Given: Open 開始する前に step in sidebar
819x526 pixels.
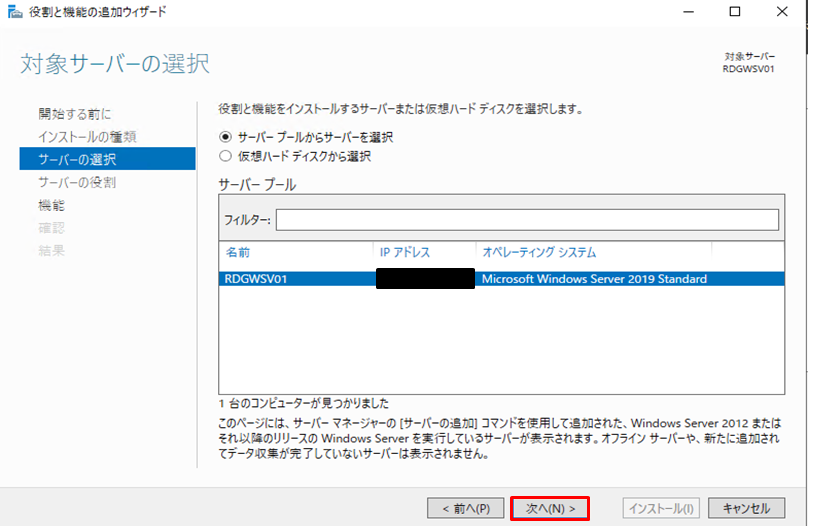Looking at the screenshot, I should click(x=75, y=113).
